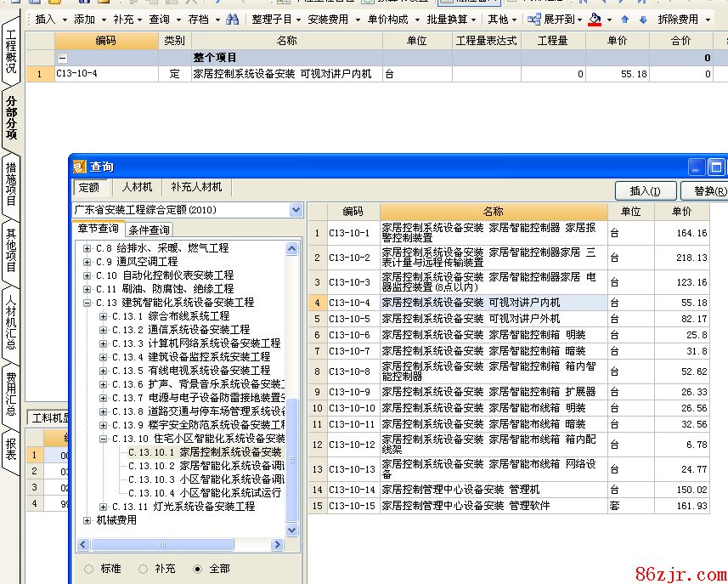Expand the C.9 通风空调工程 tree node

coord(87,262)
